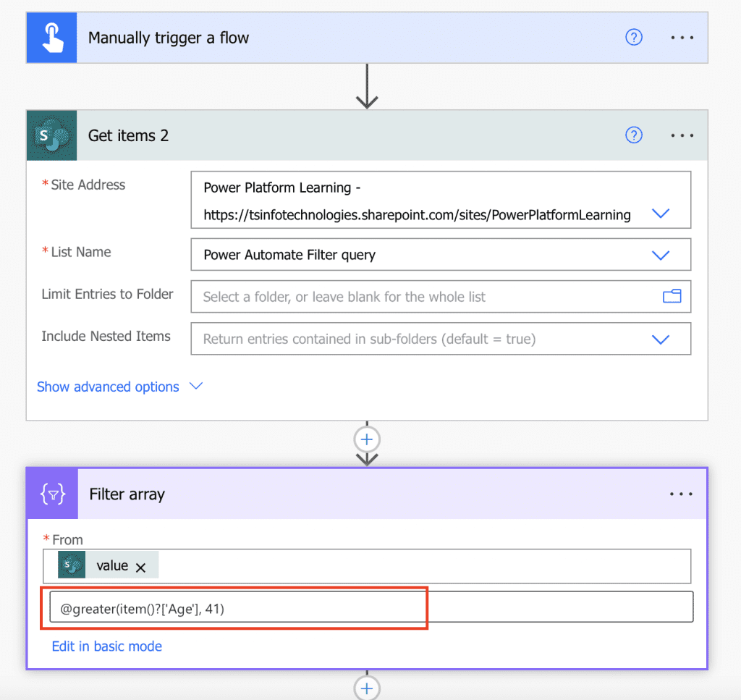Click the Show advanced options link
The width and height of the screenshot is (741, 700).
(x=108, y=387)
